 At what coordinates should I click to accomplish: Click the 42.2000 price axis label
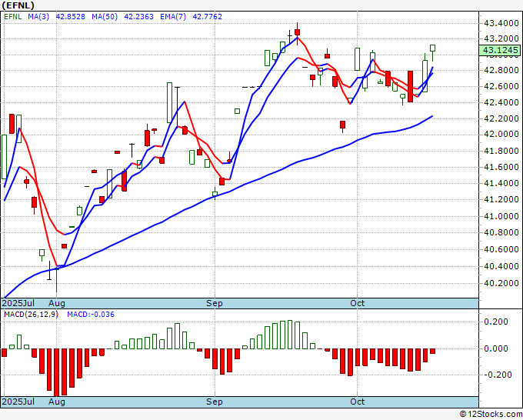coord(501,118)
